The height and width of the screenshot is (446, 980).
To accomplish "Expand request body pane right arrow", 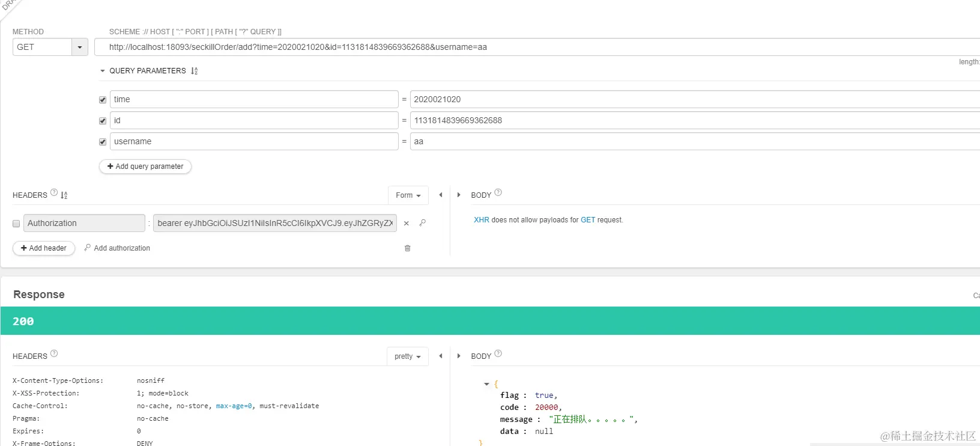I will tap(459, 195).
